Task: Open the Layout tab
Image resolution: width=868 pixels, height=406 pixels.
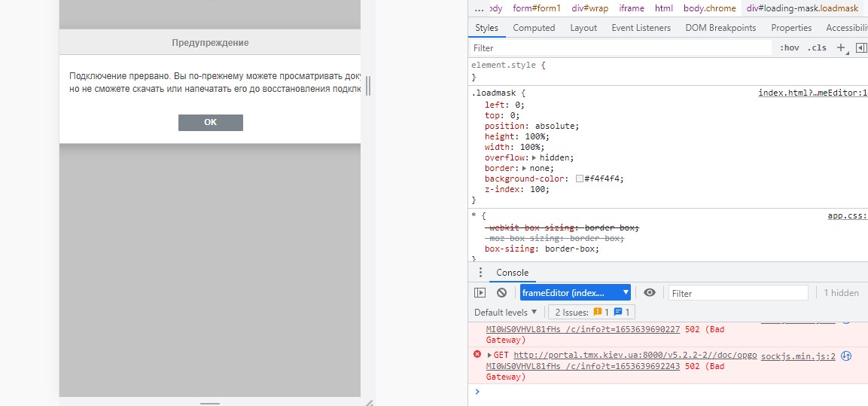Action: click(x=583, y=28)
